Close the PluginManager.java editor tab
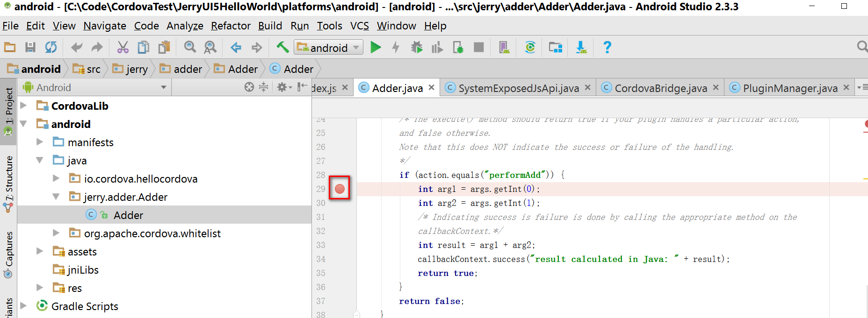The height and width of the screenshot is (318, 868). 846,87
